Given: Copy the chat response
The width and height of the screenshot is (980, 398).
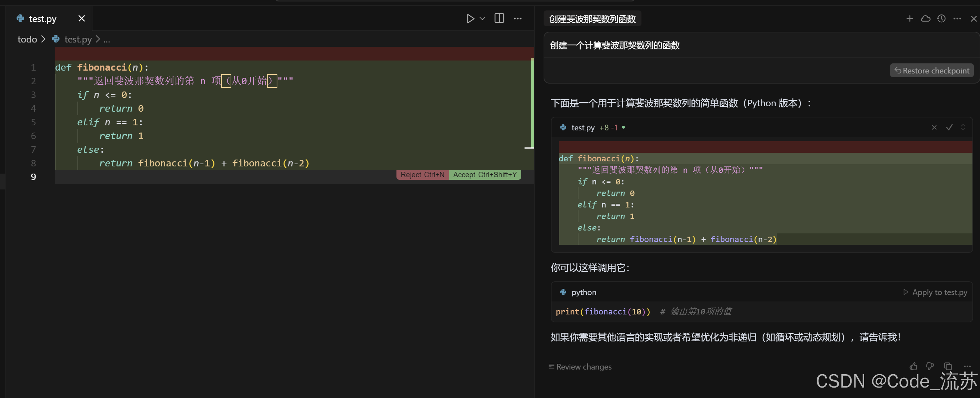Looking at the screenshot, I should click(x=948, y=366).
